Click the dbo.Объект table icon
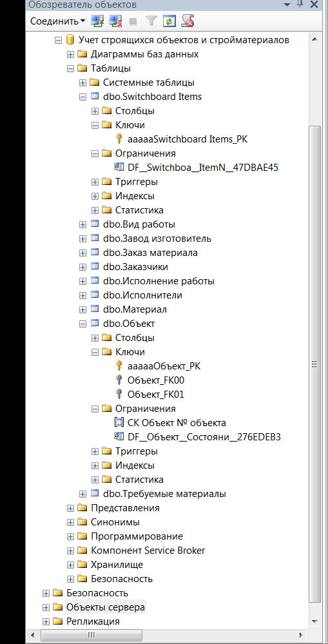This screenshot has height=644, width=328. tap(95, 323)
